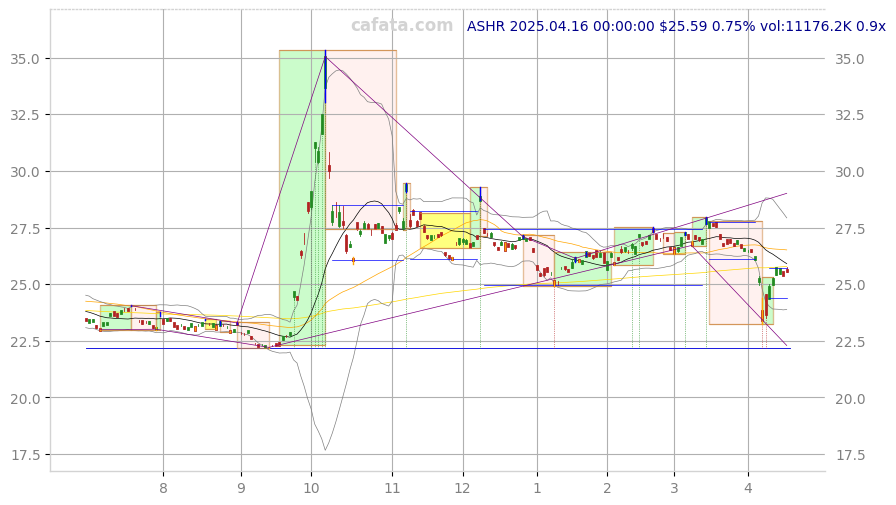The height and width of the screenshot is (505, 896).
Task: Click month label 4 on the time axis
Action: click(x=748, y=488)
